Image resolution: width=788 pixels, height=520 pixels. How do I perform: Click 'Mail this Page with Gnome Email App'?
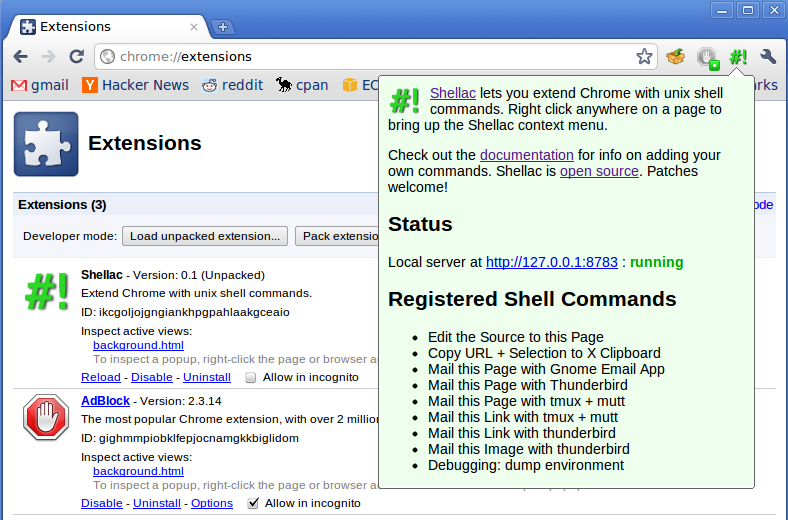[546, 369]
